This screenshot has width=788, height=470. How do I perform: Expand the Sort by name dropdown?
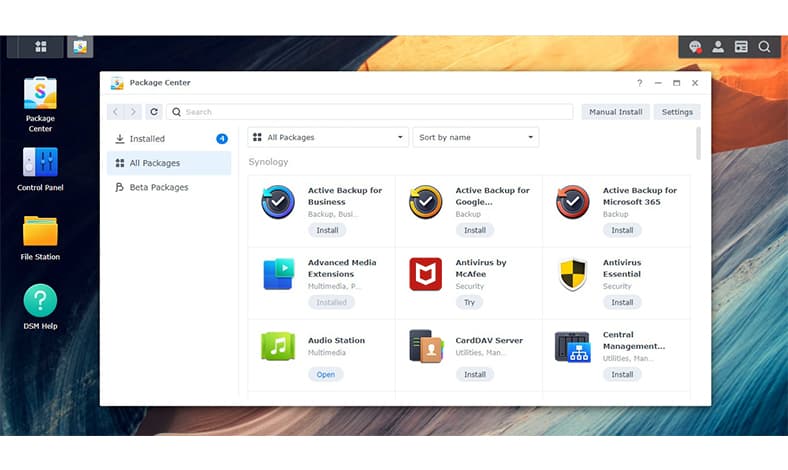(476, 137)
